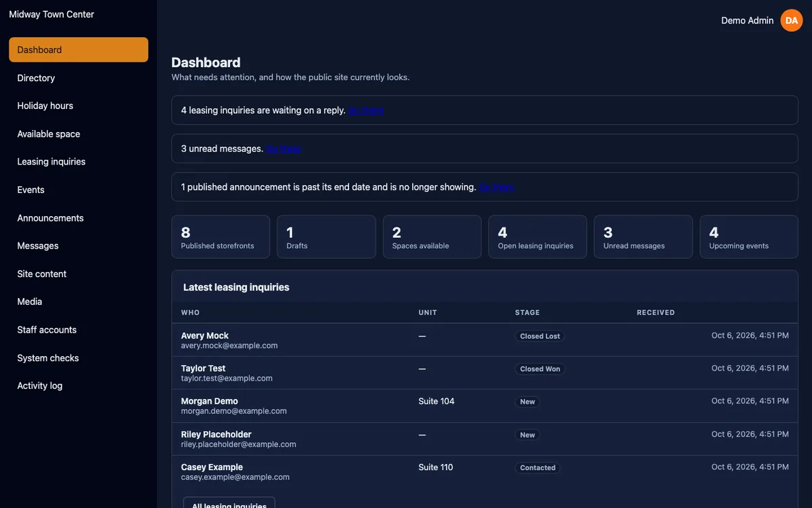
Task: Click the received date in Avery Mock's row
Action: [750, 335]
